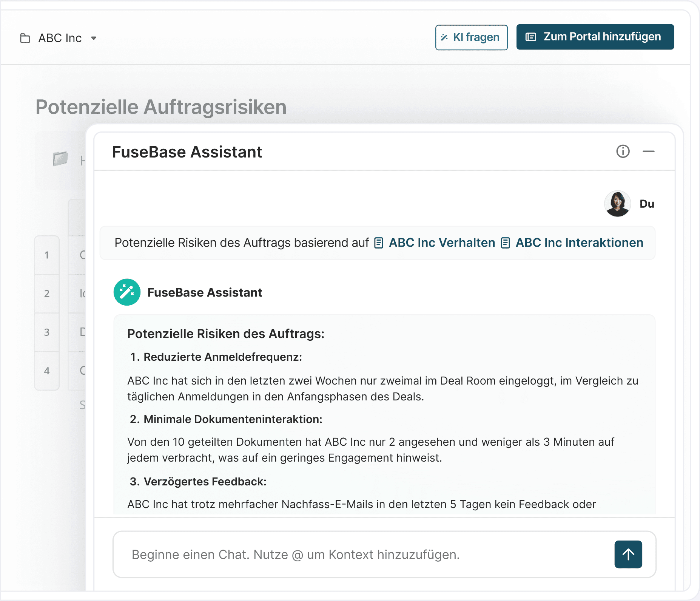Click the FuseBase Assistant magic wand avatar
700x601 pixels.
click(127, 292)
